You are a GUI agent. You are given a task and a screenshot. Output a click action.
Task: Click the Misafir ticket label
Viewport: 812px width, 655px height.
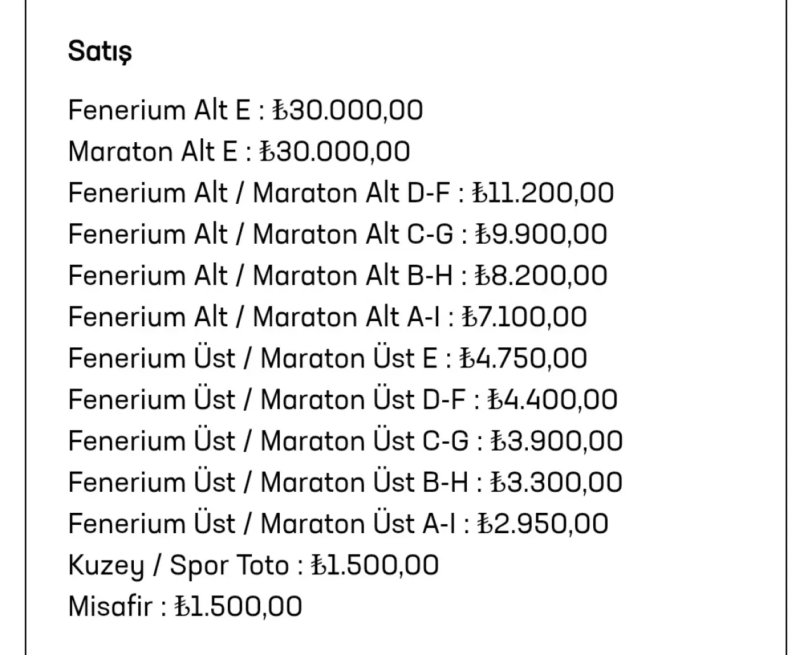click(110, 606)
